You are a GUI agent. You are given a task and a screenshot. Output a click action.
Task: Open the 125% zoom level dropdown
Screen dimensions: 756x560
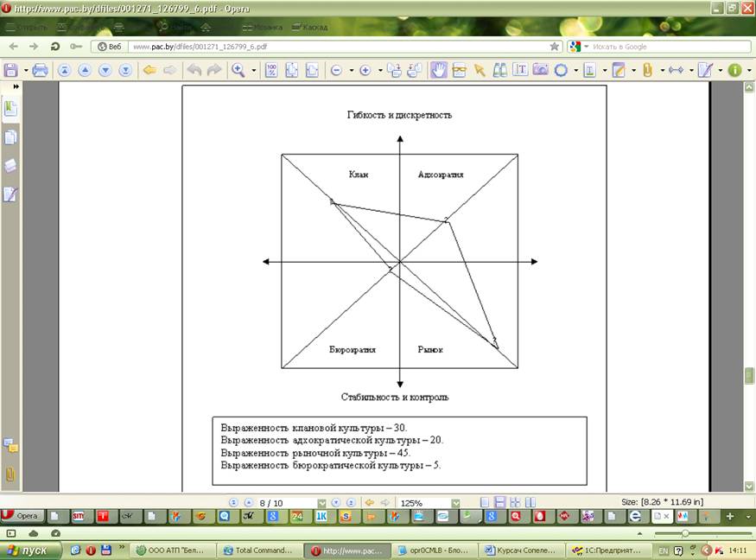coord(455,502)
